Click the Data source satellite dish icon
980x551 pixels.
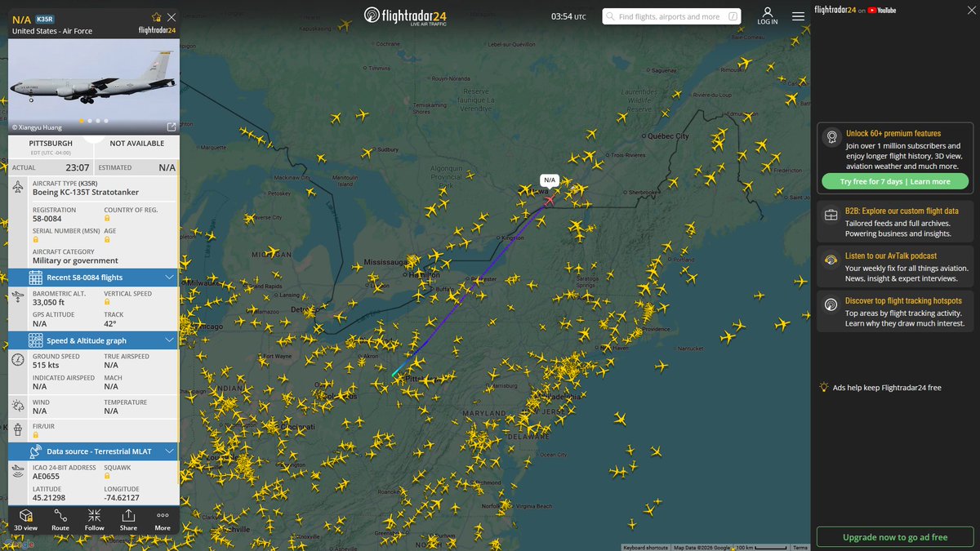click(35, 451)
